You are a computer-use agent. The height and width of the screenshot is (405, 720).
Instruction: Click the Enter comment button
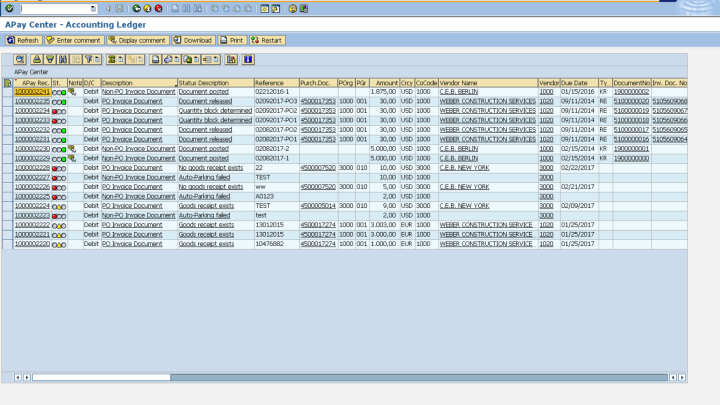(74, 40)
